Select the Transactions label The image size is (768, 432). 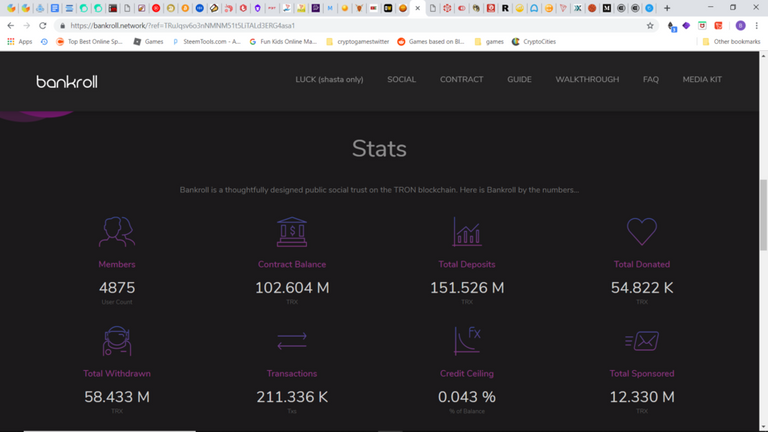(x=292, y=374)
